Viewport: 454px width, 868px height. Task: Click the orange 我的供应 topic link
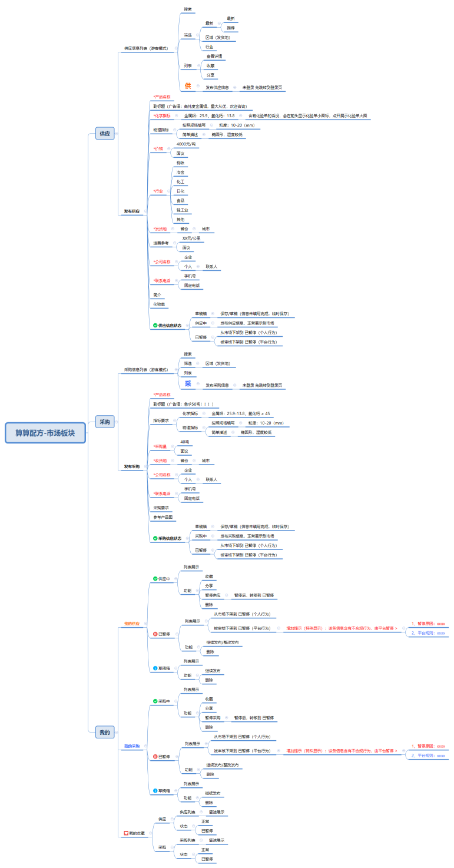tap(132, 623)
